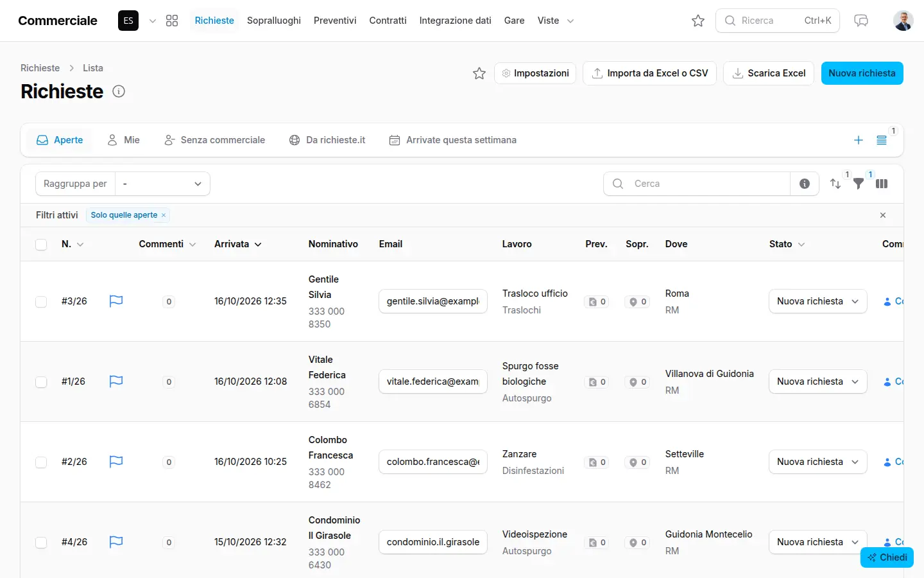
Task: Switch to the Sopralluoghi section
Action: (274, 21)
